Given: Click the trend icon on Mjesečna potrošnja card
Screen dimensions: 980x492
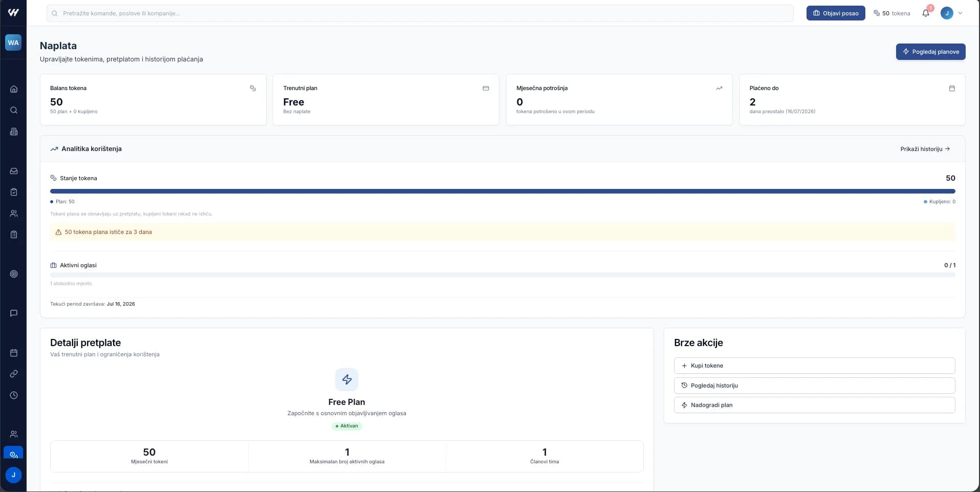Looking at the screenshot, I should click(719, 88).
